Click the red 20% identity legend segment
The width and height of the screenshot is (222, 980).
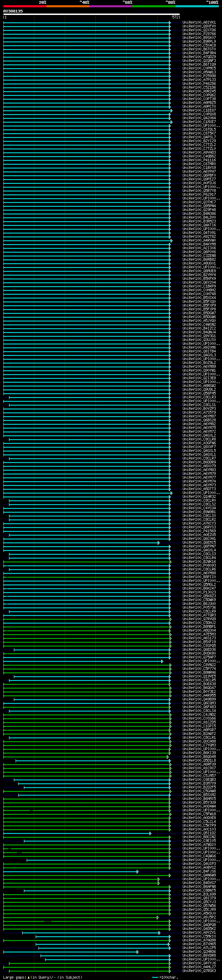(25, 6)
